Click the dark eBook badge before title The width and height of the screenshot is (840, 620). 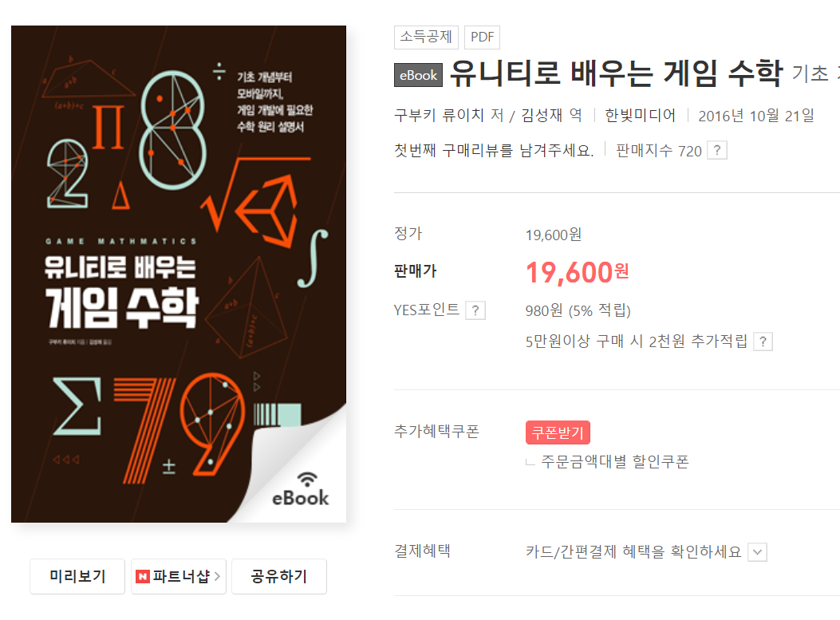pos(418,75)
